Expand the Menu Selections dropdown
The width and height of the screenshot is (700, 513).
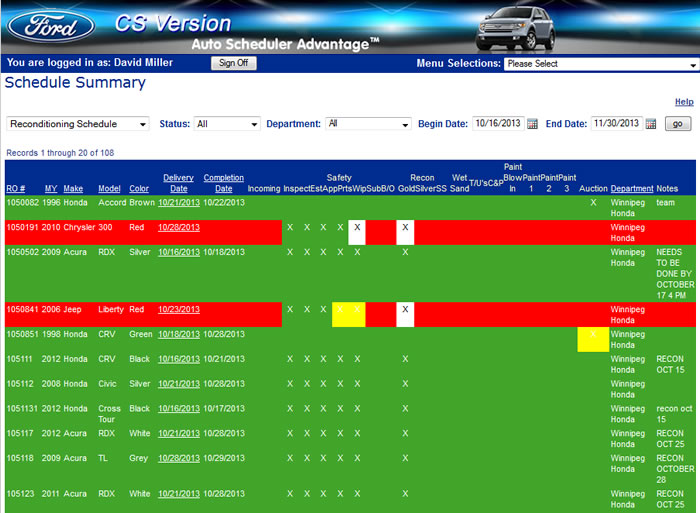(x=600, y=63)
